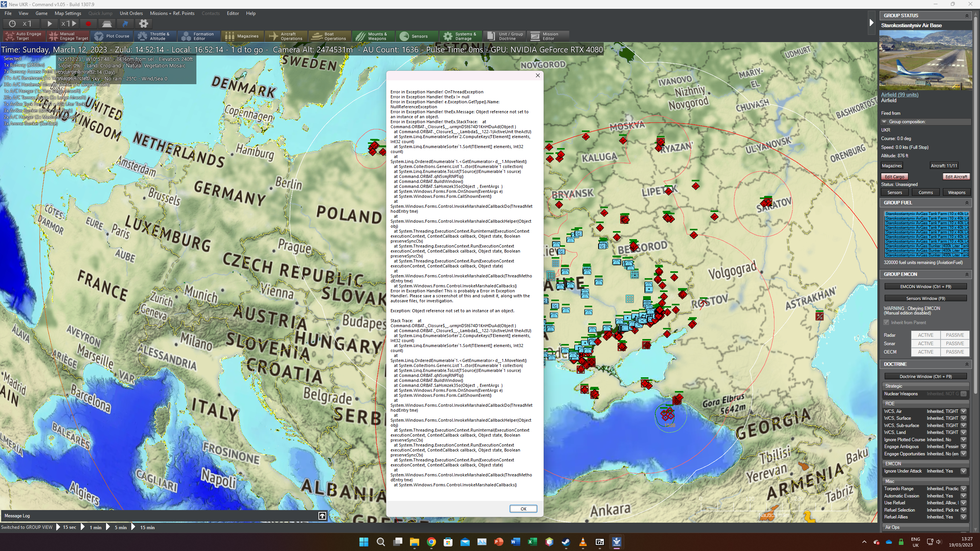
Task: Open the Unit Orders menu
Action: pos(131,13)
